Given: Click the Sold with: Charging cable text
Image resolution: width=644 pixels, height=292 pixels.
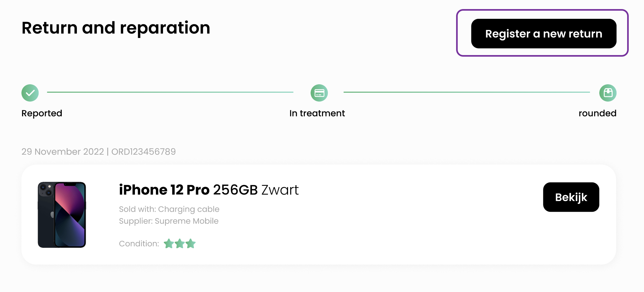Looking at the screenshot, I should (x=169, y=209).
